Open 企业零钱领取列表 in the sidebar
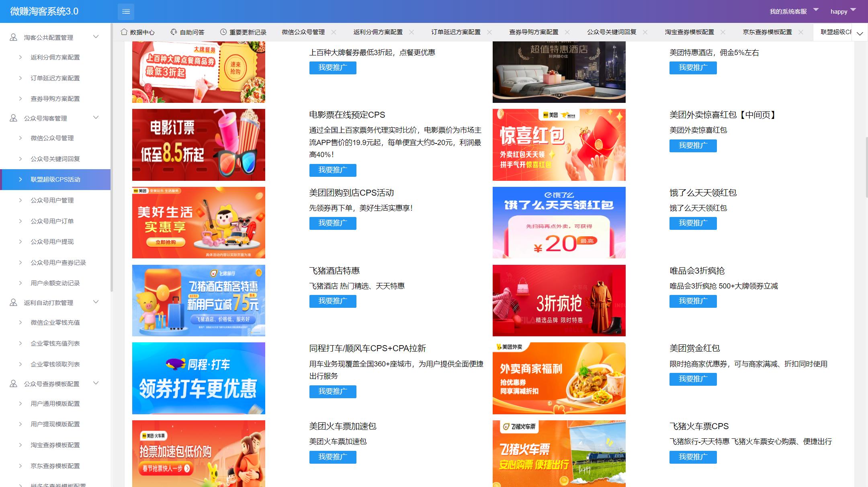 click(55, 364)
